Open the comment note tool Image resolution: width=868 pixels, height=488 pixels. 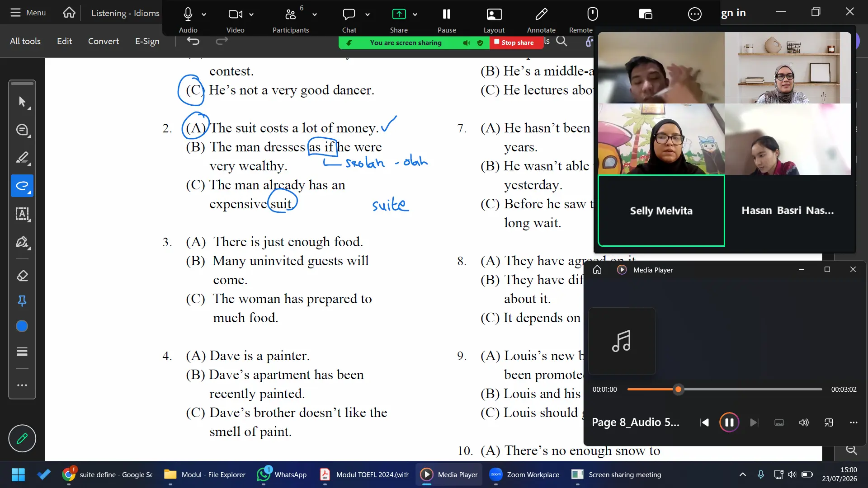point(22,130)
